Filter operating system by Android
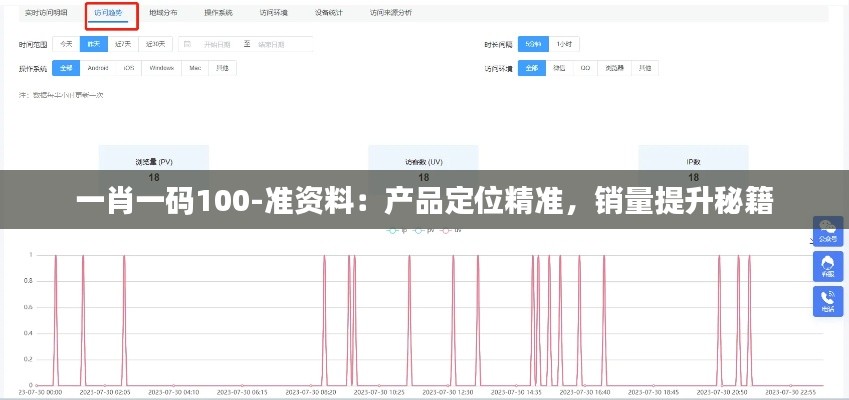Screen dimensions: 849x400 point(97,68)
